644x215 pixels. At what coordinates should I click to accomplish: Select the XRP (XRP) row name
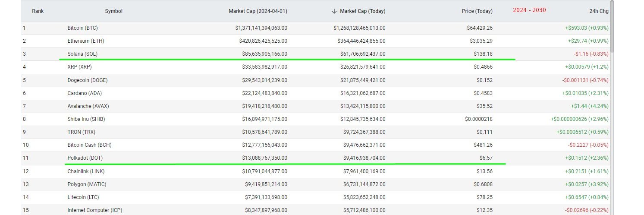click(x=79, y=67)
